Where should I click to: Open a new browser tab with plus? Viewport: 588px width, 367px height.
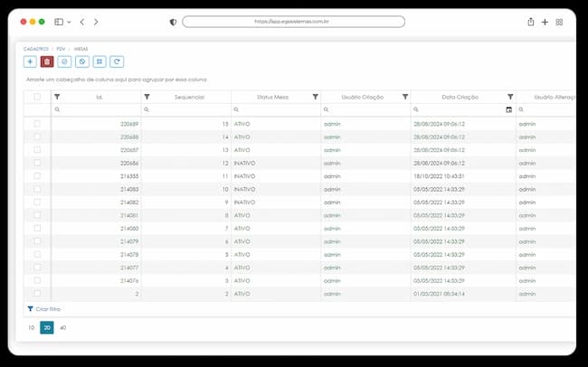pos(545,22)
